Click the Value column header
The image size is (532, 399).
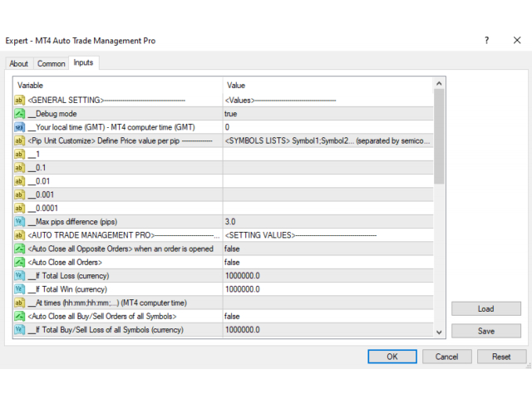[328, 86]
